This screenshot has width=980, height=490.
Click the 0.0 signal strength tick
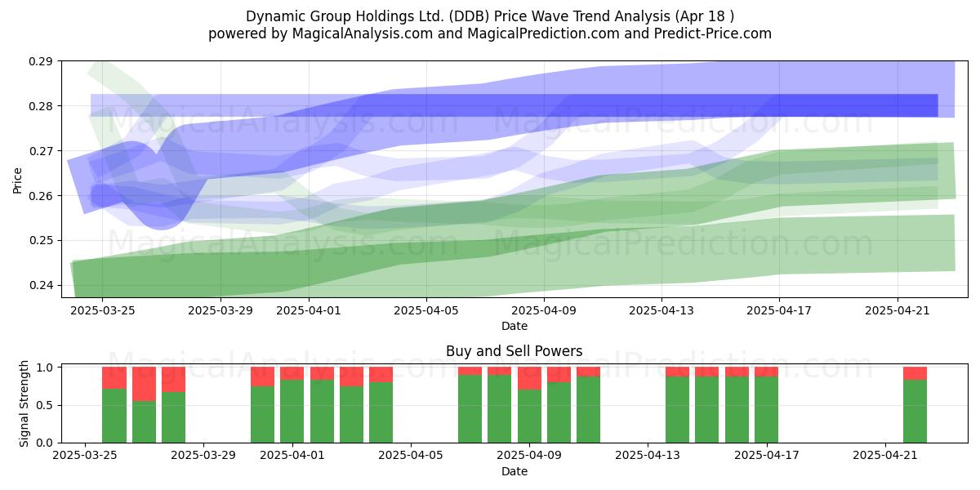[46, 443]
